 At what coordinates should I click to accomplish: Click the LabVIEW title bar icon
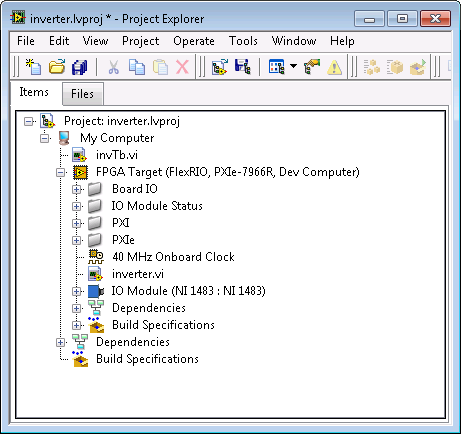18,17
